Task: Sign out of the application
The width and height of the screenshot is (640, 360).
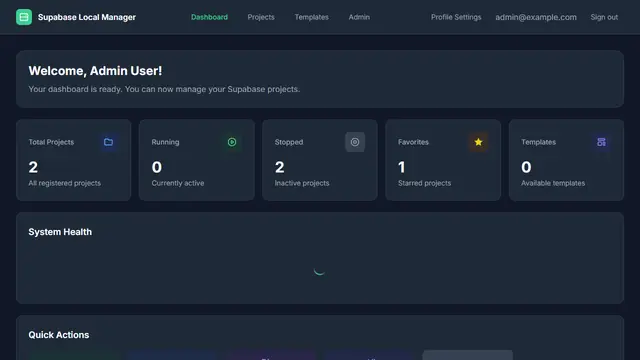Action: click(604, 17)
